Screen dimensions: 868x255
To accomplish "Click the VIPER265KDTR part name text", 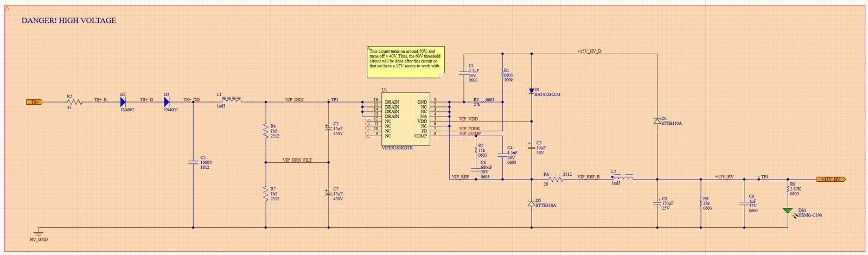I will click(397, 148).
